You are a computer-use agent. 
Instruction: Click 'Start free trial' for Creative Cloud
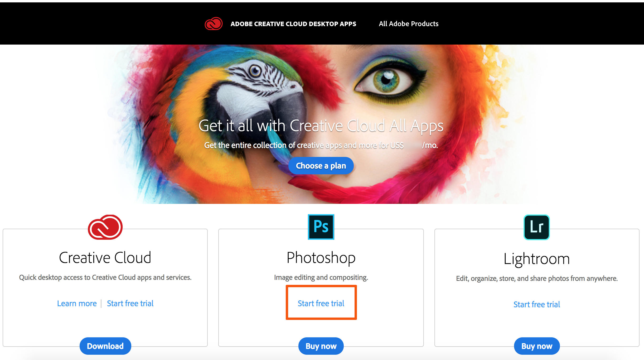[130, 303]
